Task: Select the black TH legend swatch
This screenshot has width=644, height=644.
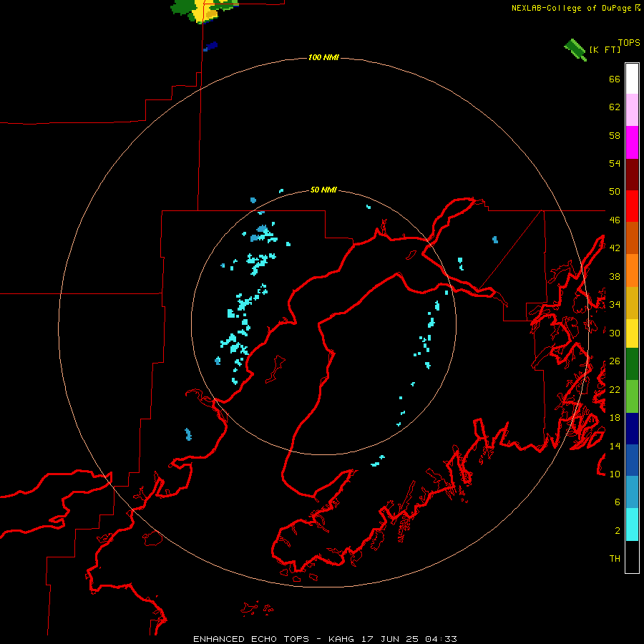Action: click(632, 557)
